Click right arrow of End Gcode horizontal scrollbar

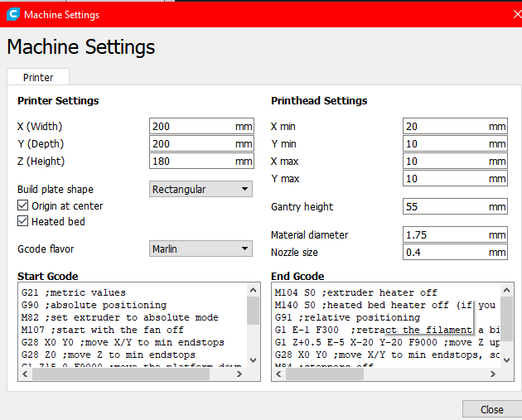pos(494,374)
